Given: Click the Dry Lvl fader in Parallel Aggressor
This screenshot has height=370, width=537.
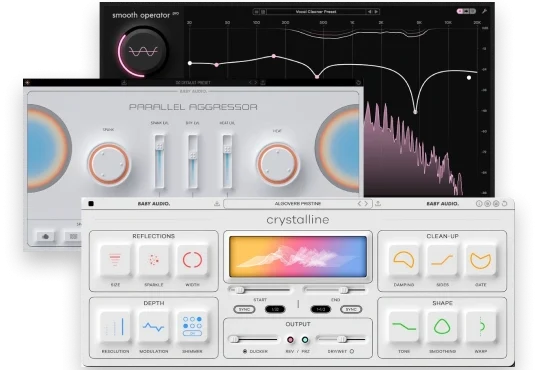Looking at the screenshot, I should click(193, 156).
